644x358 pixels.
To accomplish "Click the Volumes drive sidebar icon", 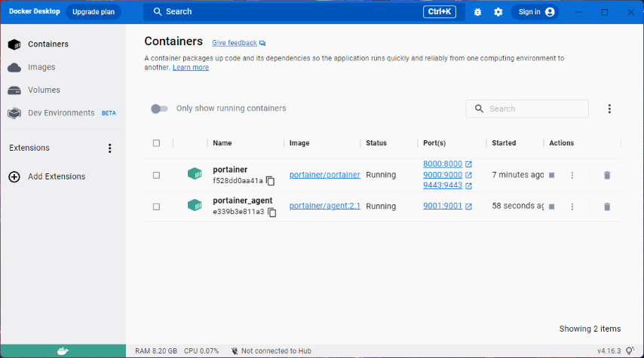I will [x=14, y=90].
